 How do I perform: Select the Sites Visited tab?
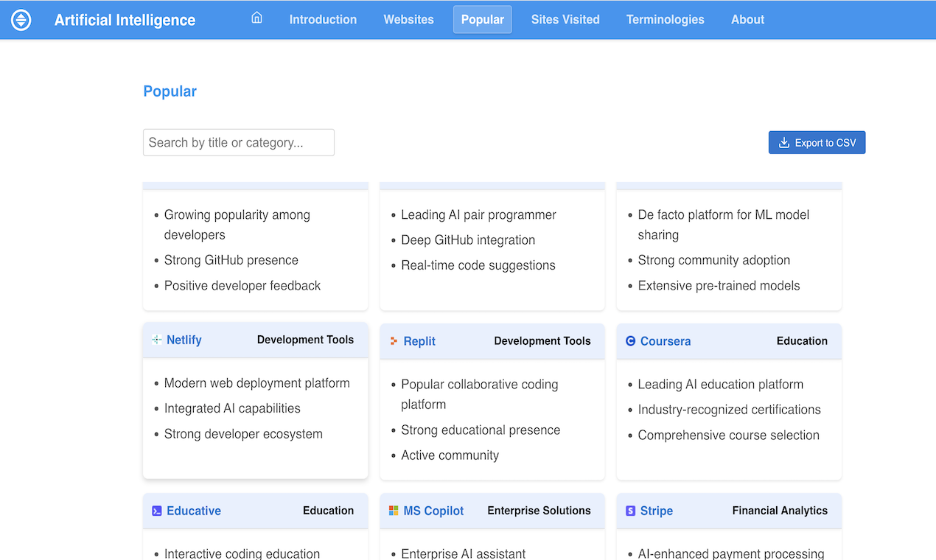click(x=565, y=20)
